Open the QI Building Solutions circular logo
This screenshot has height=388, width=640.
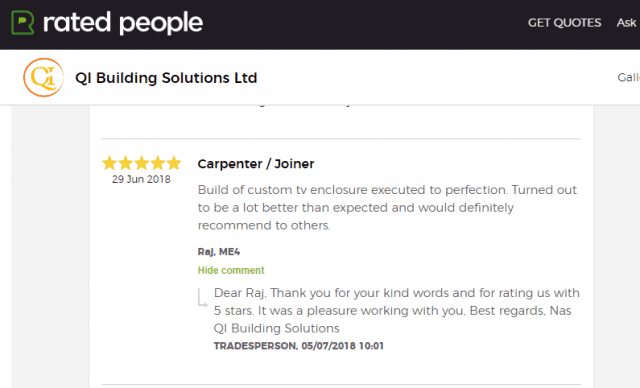coord(43,78)
